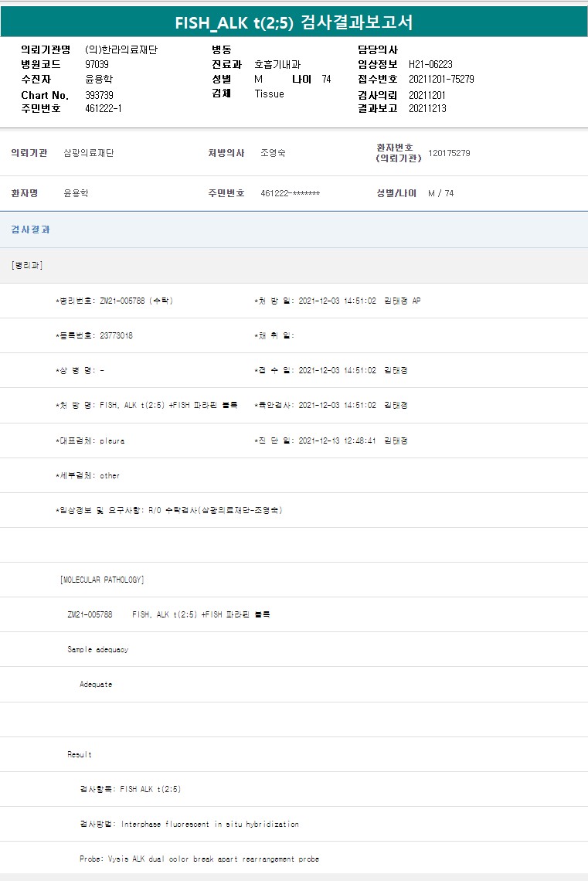This screenshot has height=881, width=588.
Task: Select the 처방의사 name 조영숙
Action: click(x=273, y=154)
